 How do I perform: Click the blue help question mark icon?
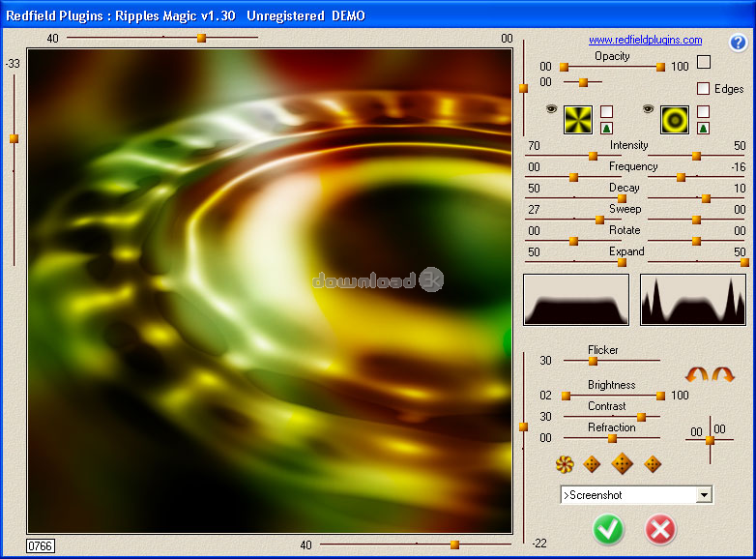[x=738, y=43]
